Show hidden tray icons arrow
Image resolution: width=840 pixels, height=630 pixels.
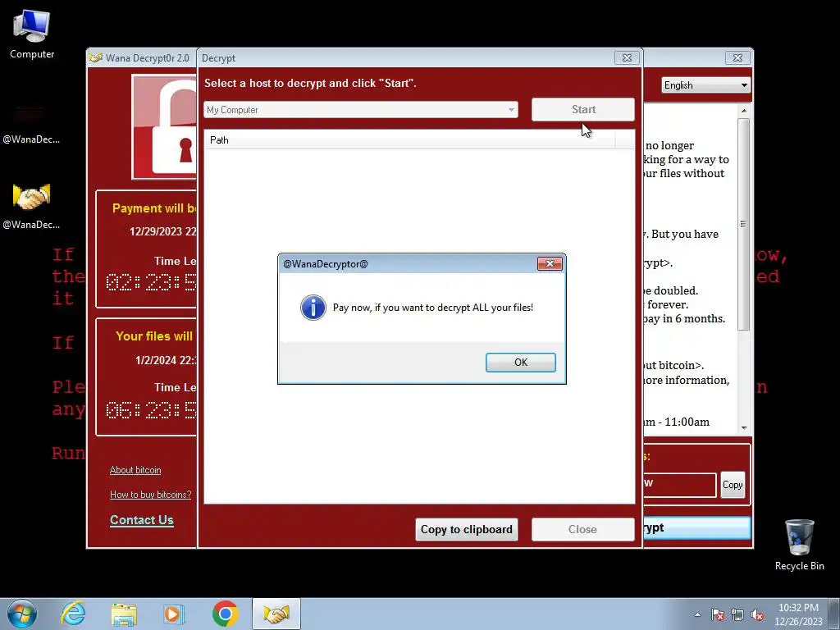(x=697, y=614)
